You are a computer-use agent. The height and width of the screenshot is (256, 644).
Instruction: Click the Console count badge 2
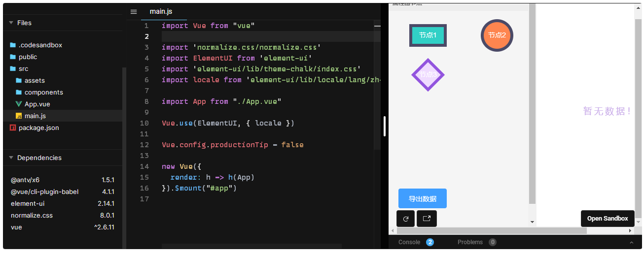point(430,242)
